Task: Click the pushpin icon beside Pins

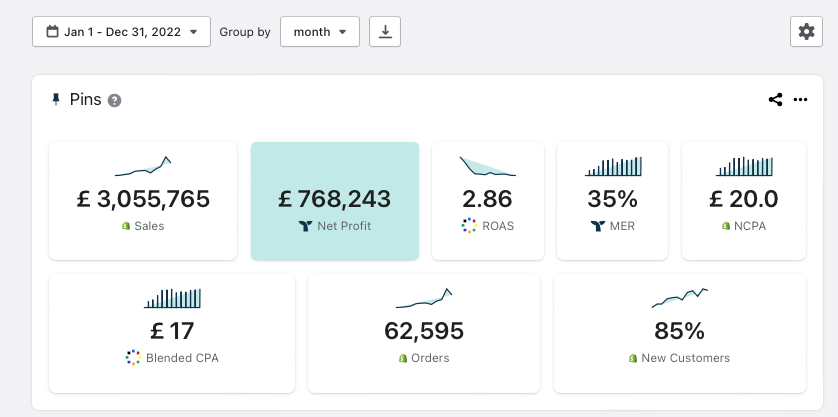Action: click(56, 99)
